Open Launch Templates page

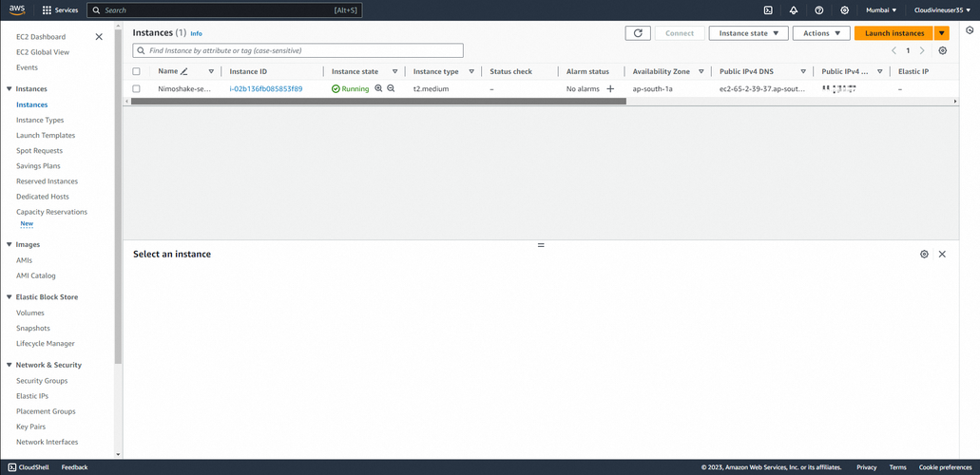coord(46,135)
